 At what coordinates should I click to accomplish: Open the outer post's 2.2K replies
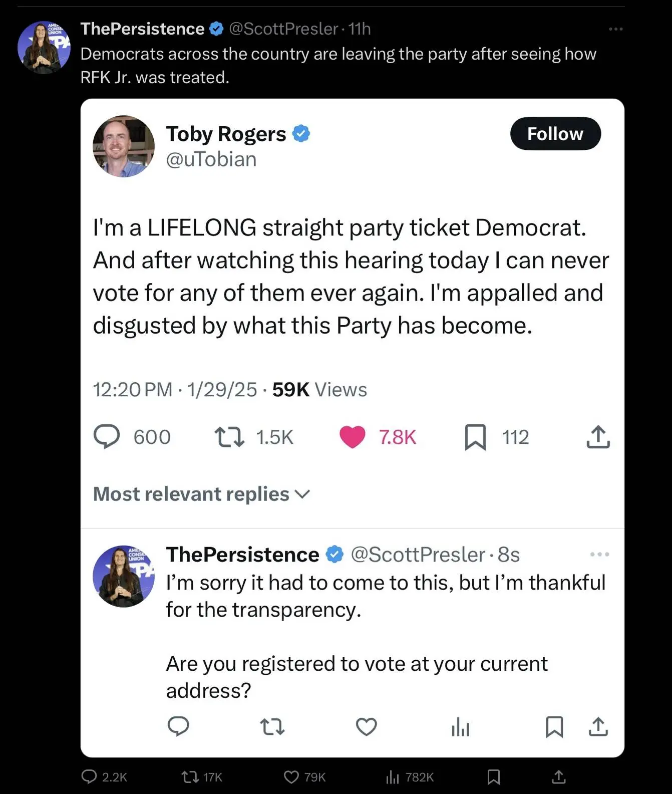click(x=104, y=777)
